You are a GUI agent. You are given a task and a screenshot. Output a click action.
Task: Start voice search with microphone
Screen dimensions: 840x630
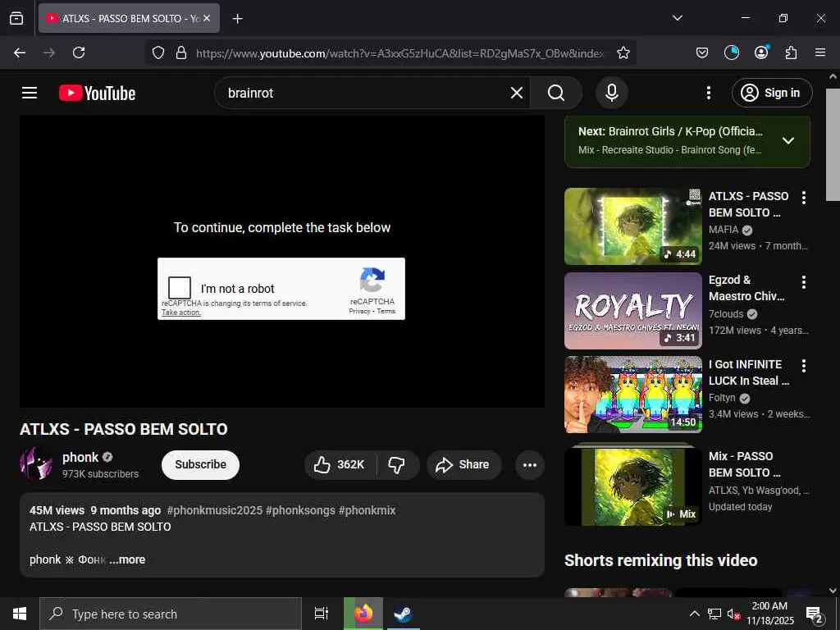pyautogui.click(x=611, y=93)
